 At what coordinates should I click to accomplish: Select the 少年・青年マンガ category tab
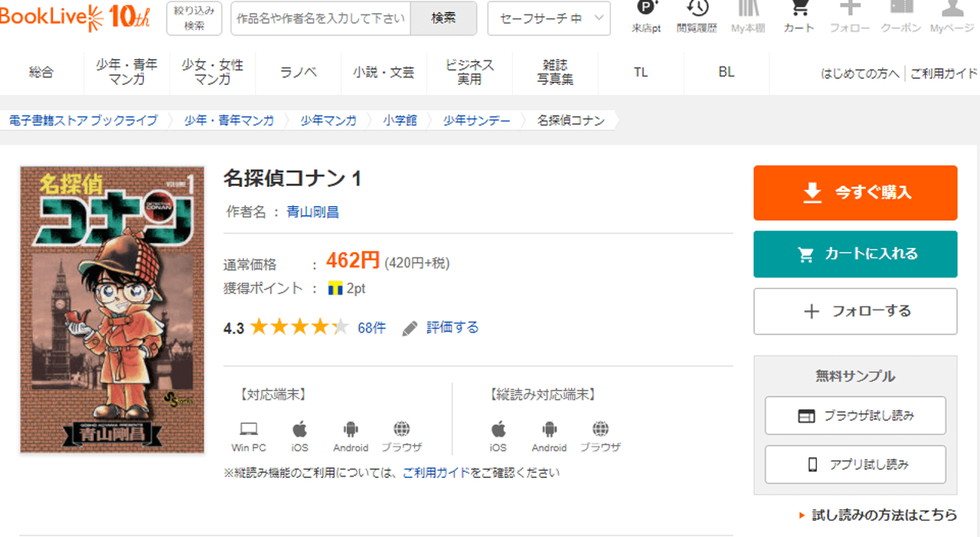127,73
